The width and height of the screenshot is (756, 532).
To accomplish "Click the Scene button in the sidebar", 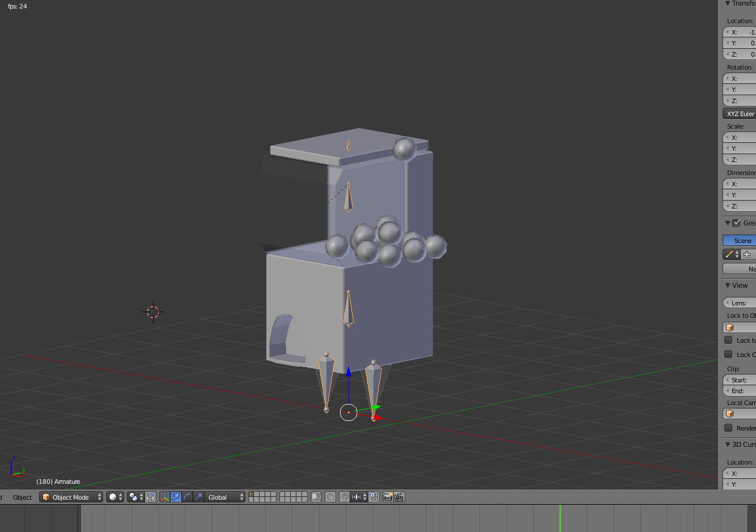I will (x=740, y=240).
